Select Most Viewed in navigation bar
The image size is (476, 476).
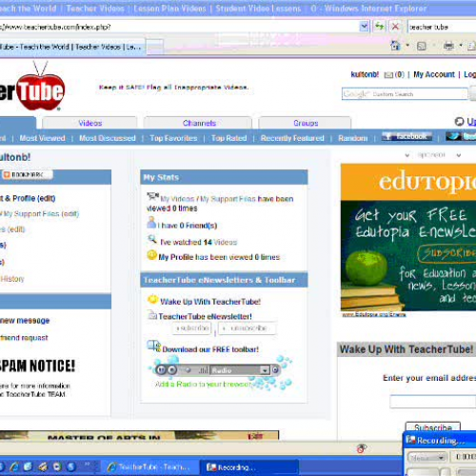pos(42,138)
